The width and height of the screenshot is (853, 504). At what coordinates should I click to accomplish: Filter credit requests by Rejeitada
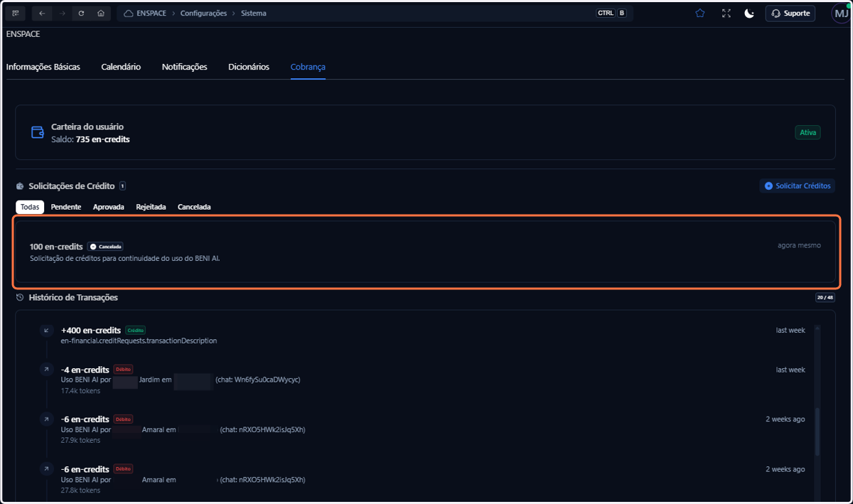point(151,207)
